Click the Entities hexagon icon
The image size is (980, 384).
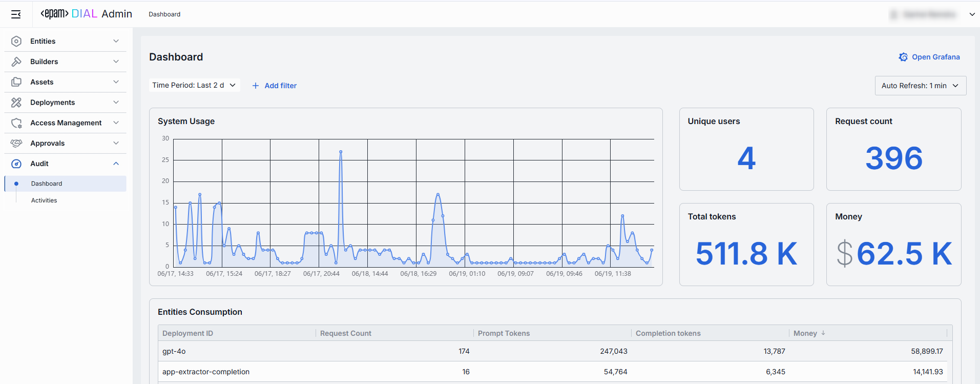click(x=16, y=41)
